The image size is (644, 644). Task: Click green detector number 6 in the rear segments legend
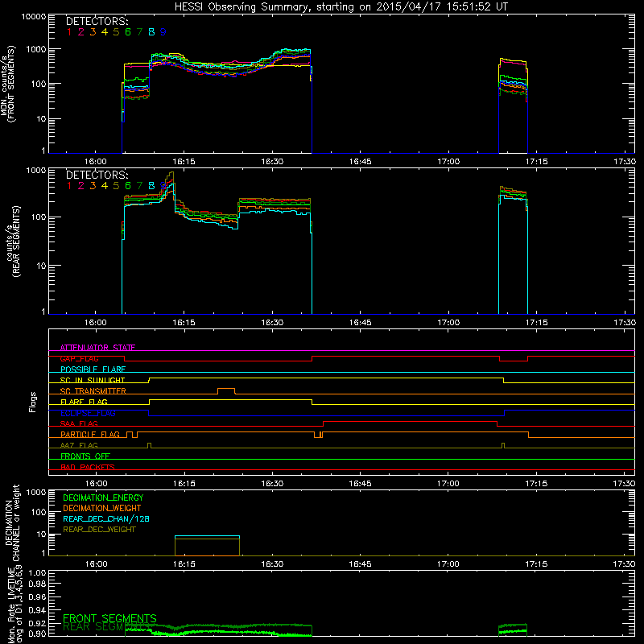[128, 186]
